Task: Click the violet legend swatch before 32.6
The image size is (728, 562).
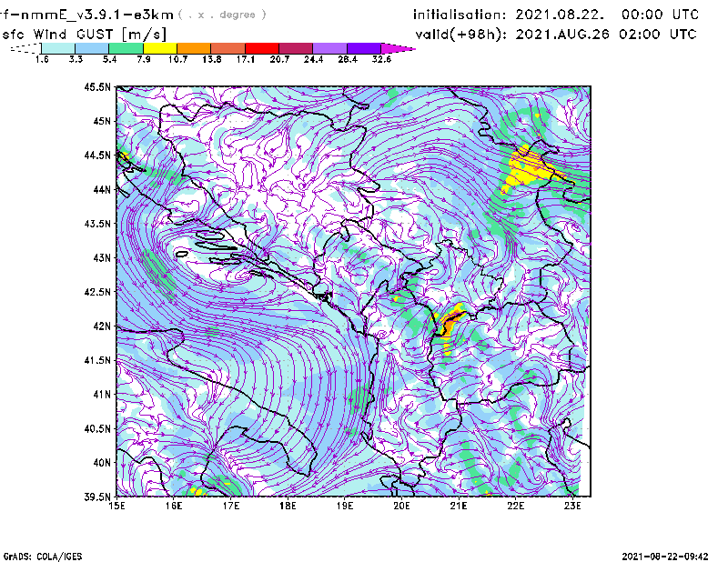Action: 363,48
